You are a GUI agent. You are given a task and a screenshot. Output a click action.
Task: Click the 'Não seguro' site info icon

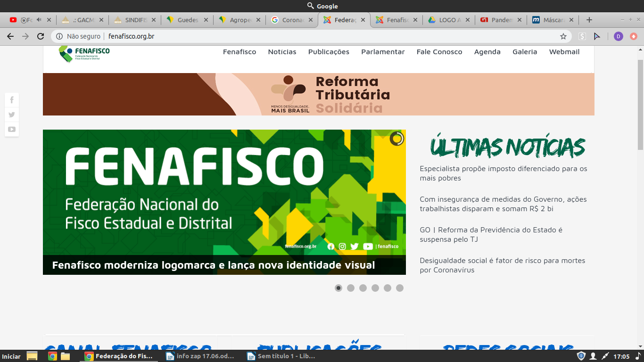tap(59, 36)
